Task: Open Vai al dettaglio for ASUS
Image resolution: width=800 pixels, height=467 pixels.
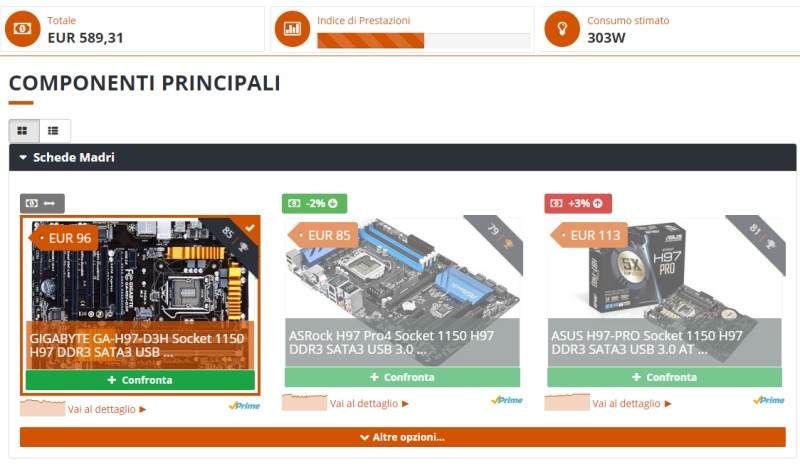Action: (x=632, y=404)
